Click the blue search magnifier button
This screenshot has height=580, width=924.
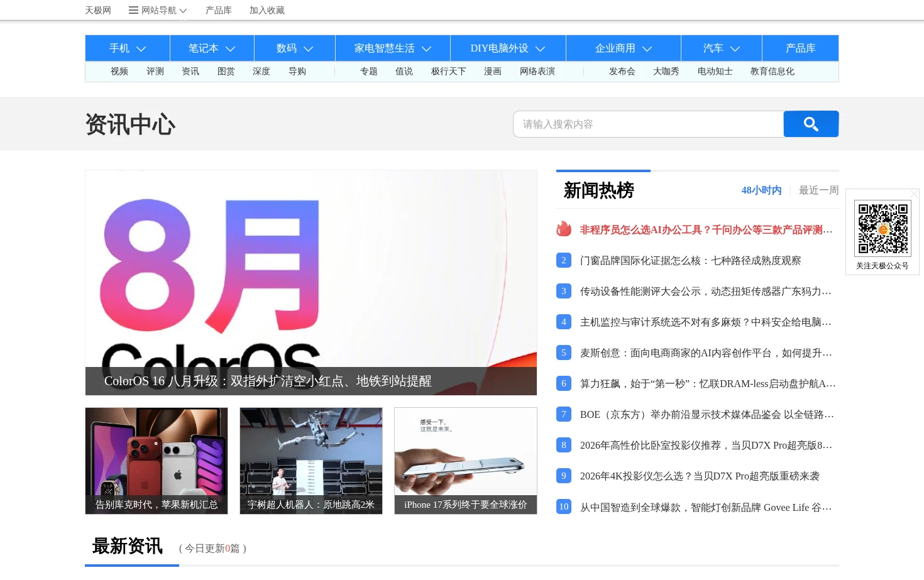click(811, 124)
